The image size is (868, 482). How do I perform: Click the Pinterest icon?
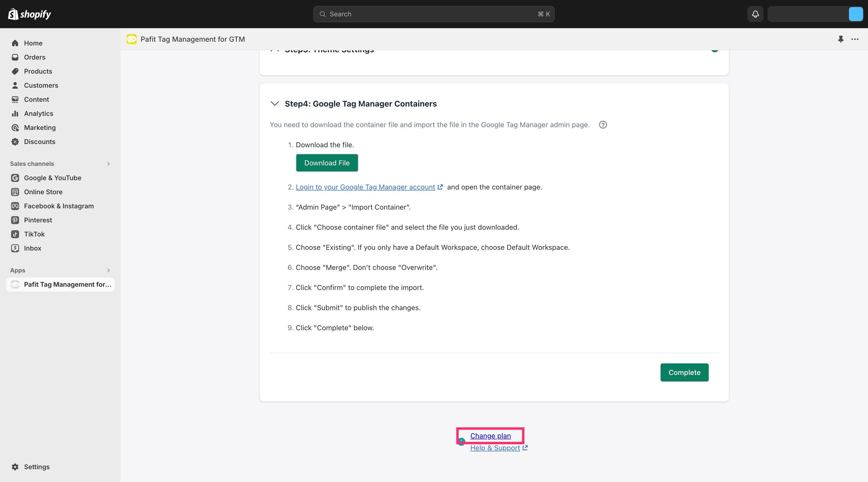click(15, 220)
